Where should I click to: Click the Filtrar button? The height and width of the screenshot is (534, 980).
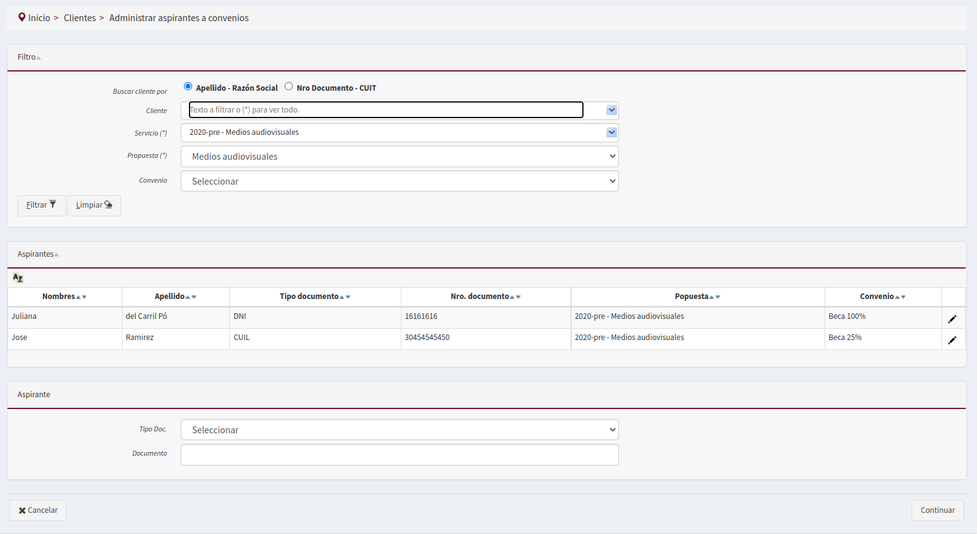(x=42, y=205)
